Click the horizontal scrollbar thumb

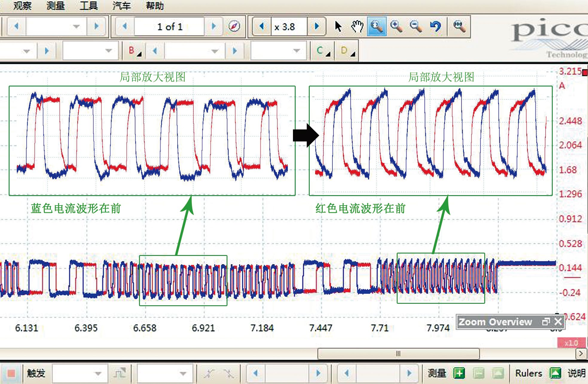pos(398,353)
